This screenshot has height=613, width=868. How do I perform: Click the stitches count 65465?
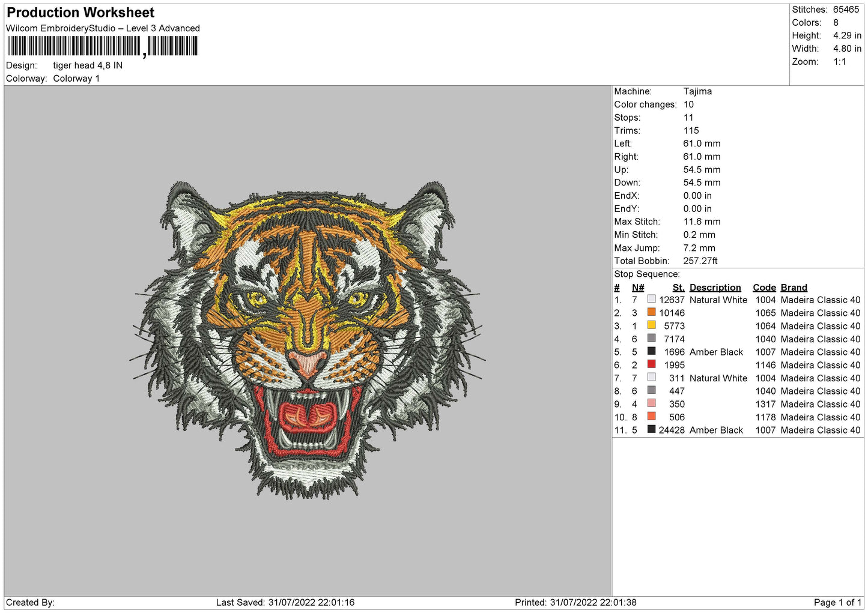click(x=846, y=10)
